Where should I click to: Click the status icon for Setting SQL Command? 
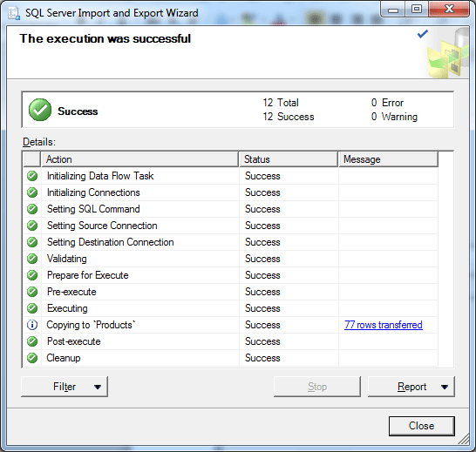pos(32,209)
